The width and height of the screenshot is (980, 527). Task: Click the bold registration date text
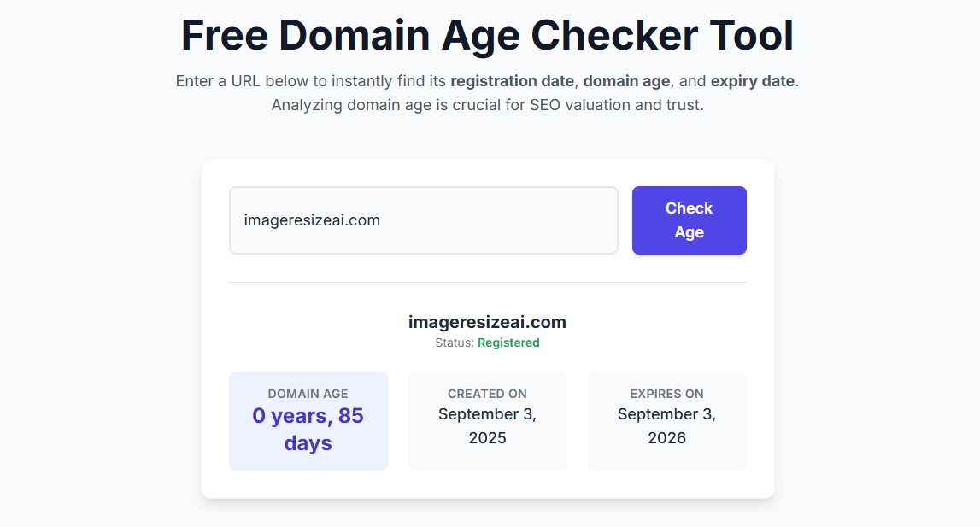pos(513,81)
